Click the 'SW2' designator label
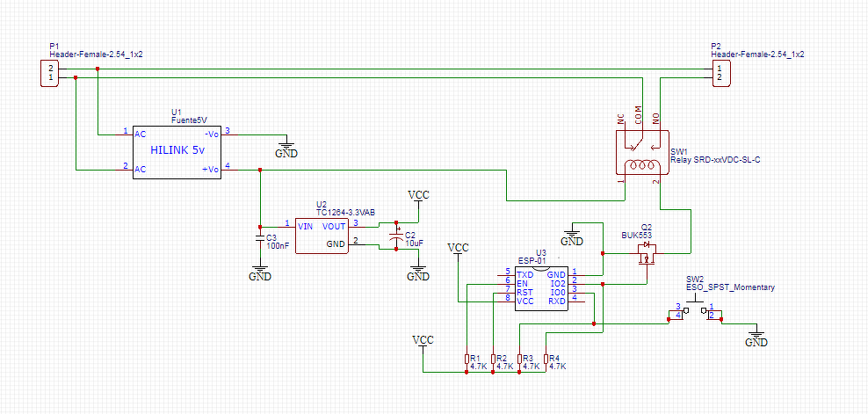 tap(695, 280)
